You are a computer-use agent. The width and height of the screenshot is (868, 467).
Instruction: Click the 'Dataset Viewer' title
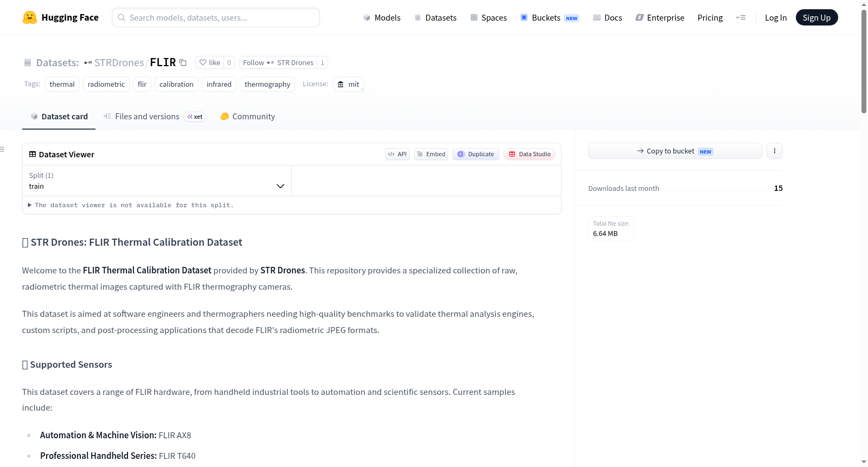66,155
